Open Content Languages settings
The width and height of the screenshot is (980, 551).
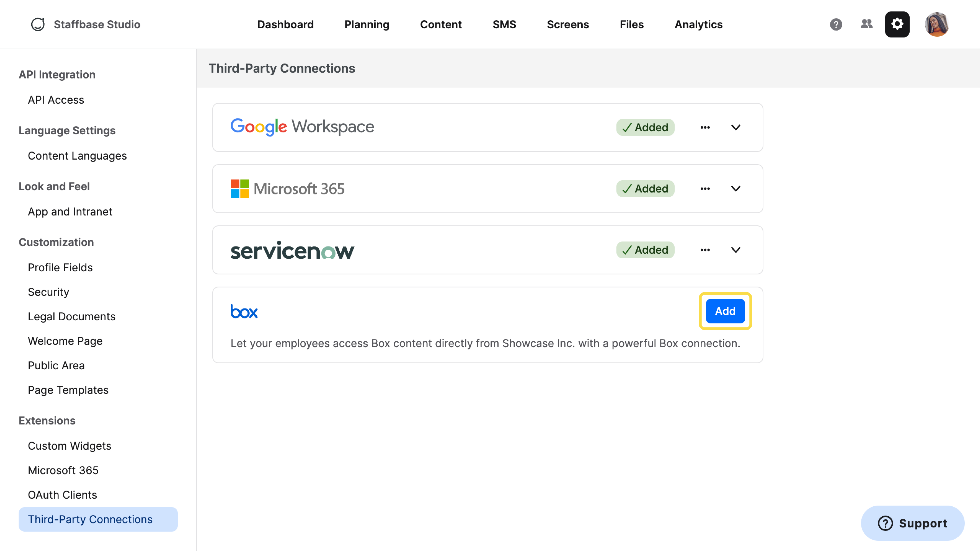pyautogui.click(x=77, y=156)
